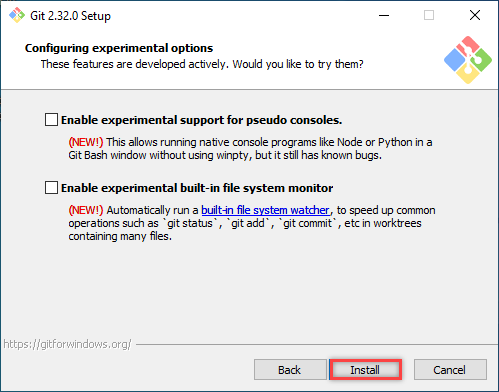Go back with the Back button
The height and width of the screenshot is (392, 499).
point(290,370)
